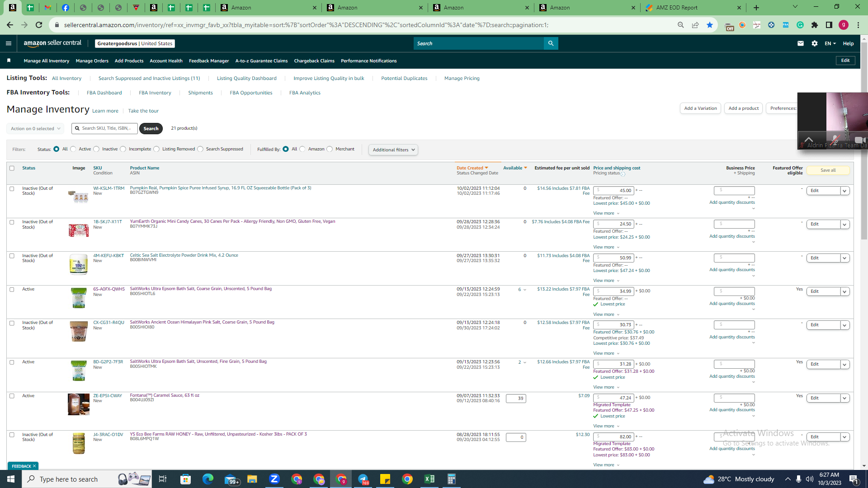Open Excel from the taskbar
Image resolution: width=868 pixels, height=488 pixels.
coord(429,479)
